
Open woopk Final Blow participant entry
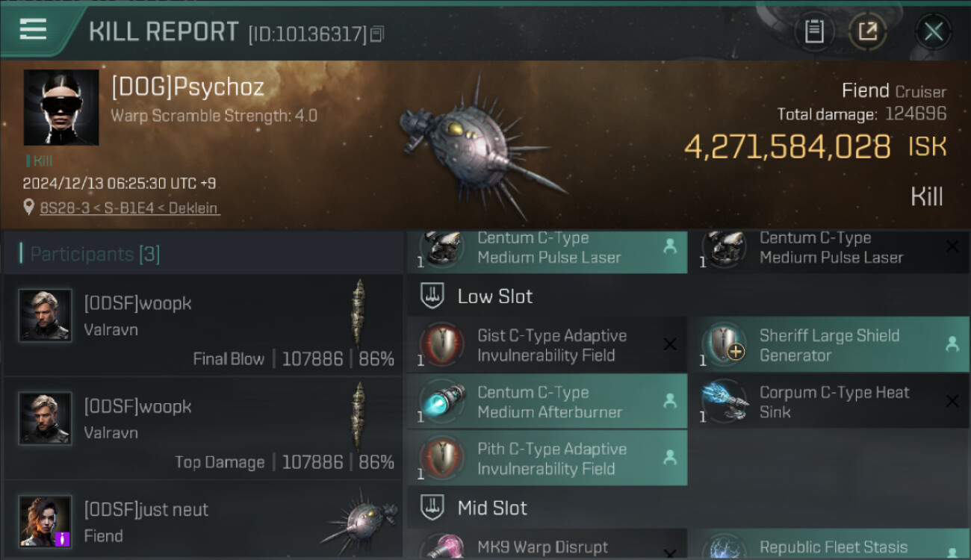[x=203, y=325]
